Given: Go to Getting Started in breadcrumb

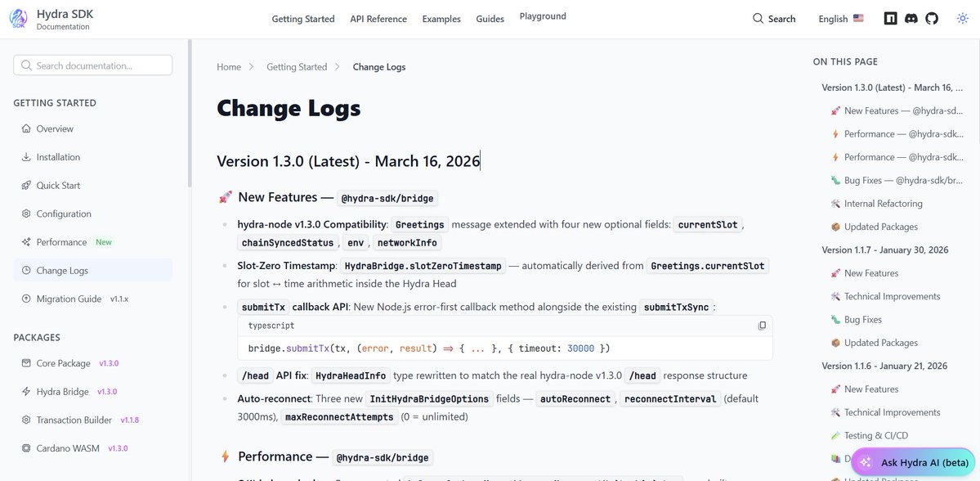Looking at the screenshot, I should 297,67.
